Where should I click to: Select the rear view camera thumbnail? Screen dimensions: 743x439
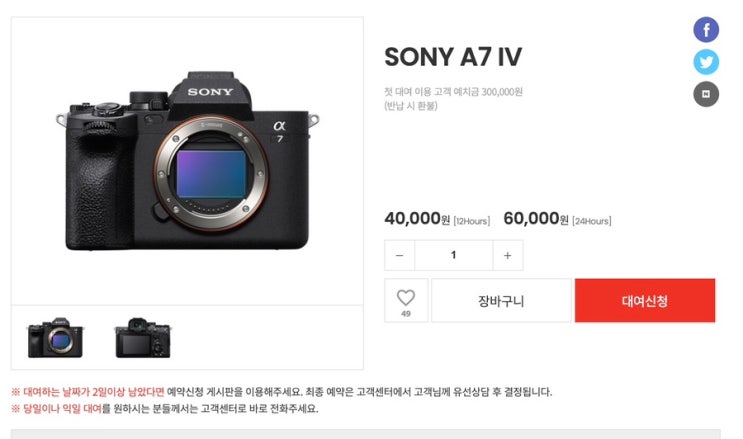(143, 338)
